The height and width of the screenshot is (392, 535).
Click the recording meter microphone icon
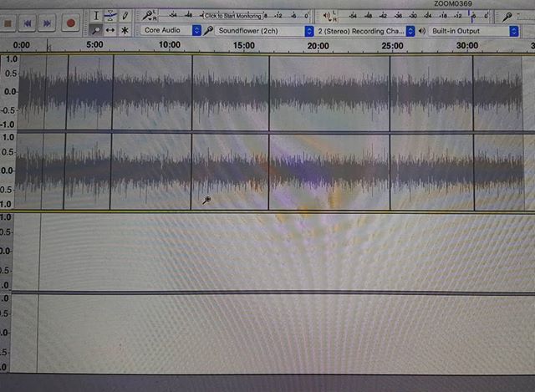click(x=148, y=15)
